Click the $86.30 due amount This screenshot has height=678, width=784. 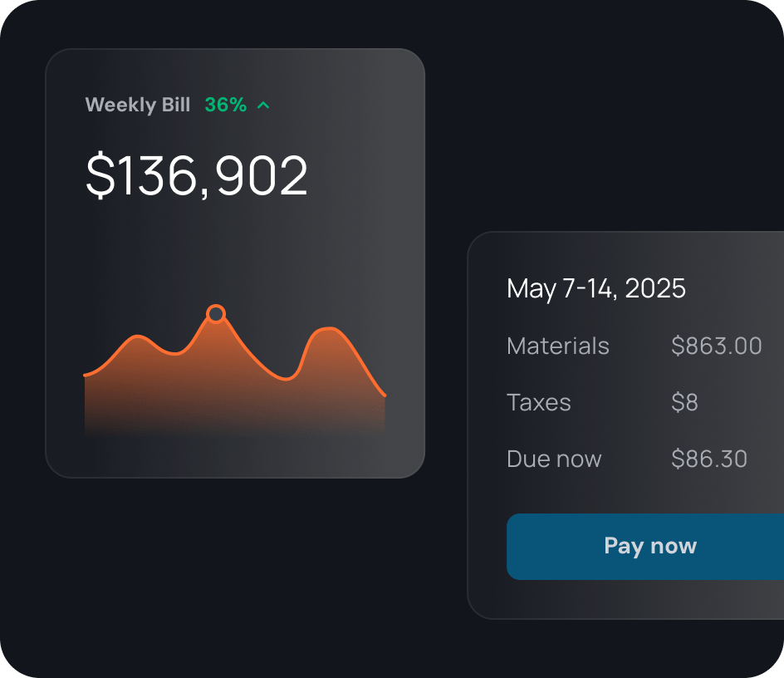(709, 459)
